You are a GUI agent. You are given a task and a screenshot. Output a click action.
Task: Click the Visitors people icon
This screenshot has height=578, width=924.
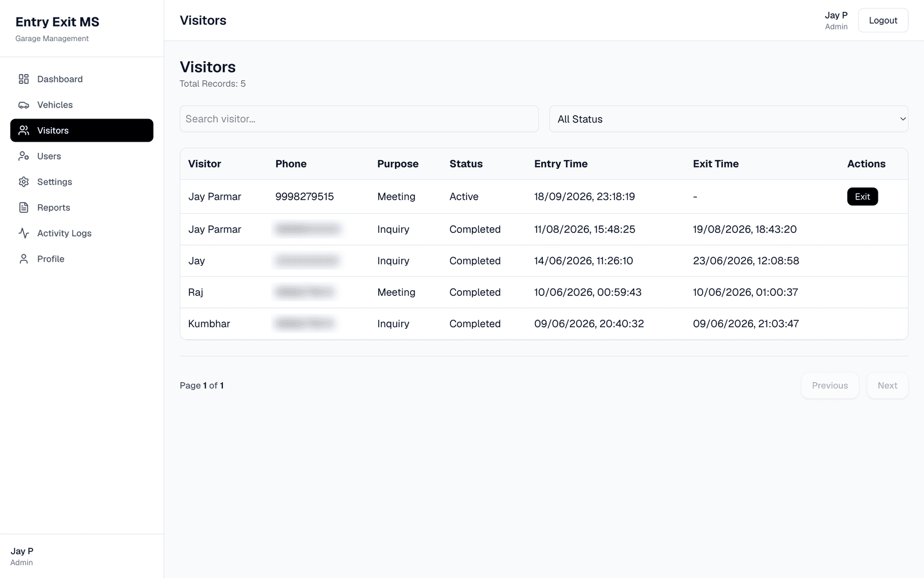(x=24, y=131)
